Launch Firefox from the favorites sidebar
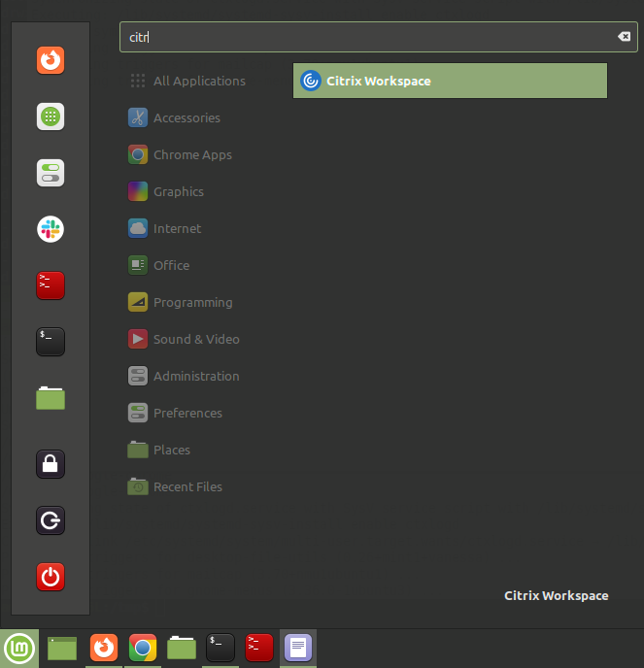The height and width of the screenshot is (668, 644). tap(51, 60)
